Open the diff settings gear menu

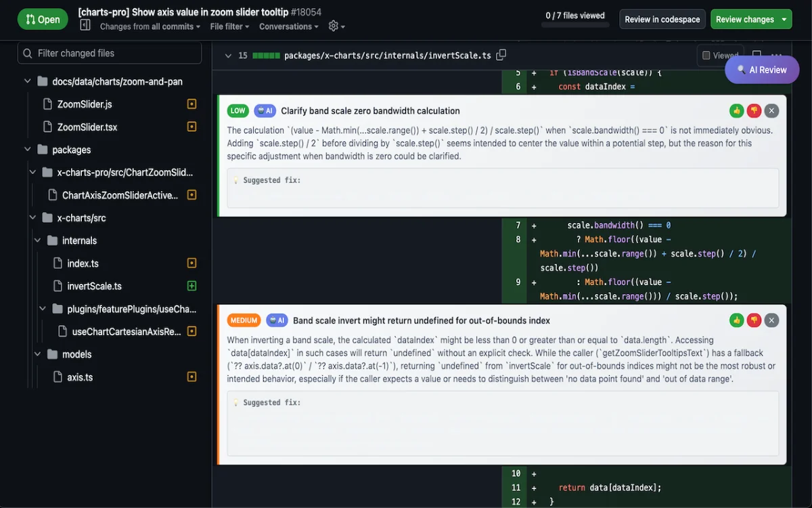click(334, 26)
